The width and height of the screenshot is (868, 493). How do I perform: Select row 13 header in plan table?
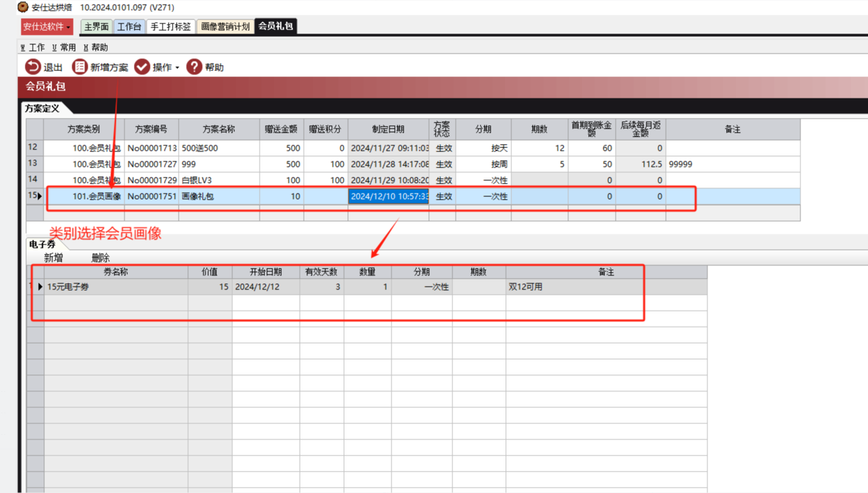pos(35,163)
